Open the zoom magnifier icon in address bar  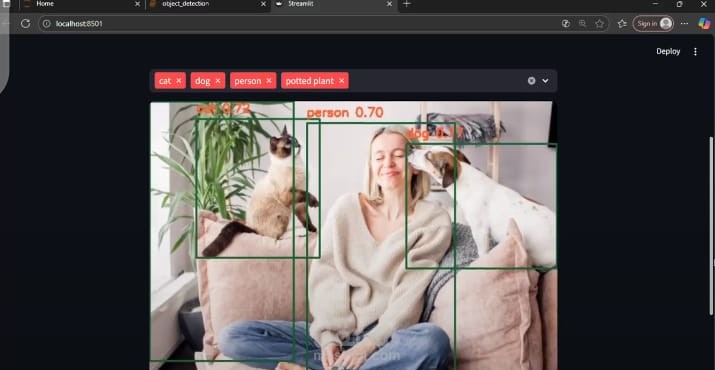coord(582,24)
